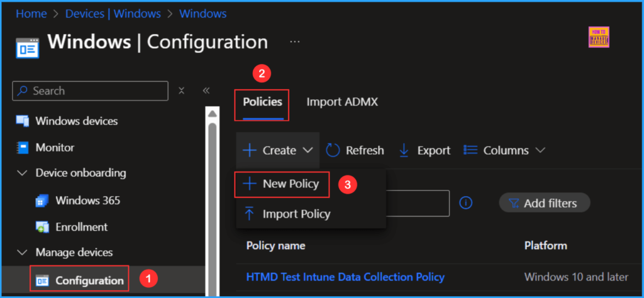This screenshot has width=644, height=298.
Task: Export the policy list
Action: pyautogui.click(x=425, y=150)
